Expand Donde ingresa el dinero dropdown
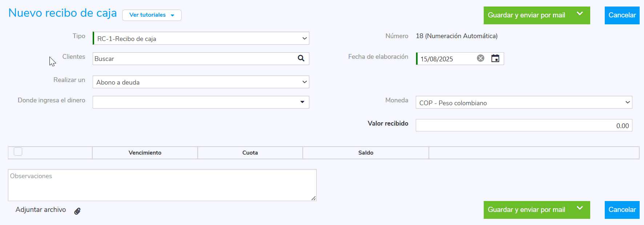Viewport: 644px width, 225px height. [x=302, y=102]
